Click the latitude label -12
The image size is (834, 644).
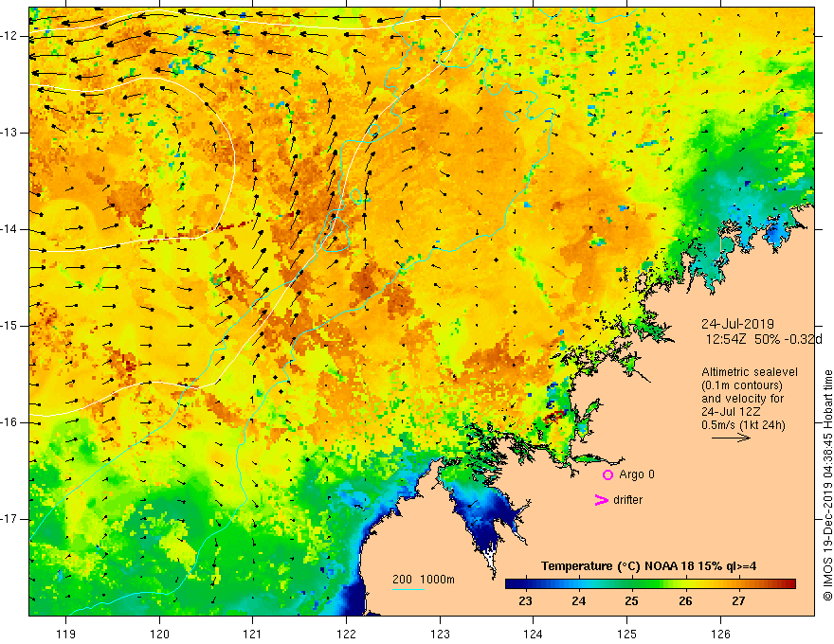click(x=9, y=36)
